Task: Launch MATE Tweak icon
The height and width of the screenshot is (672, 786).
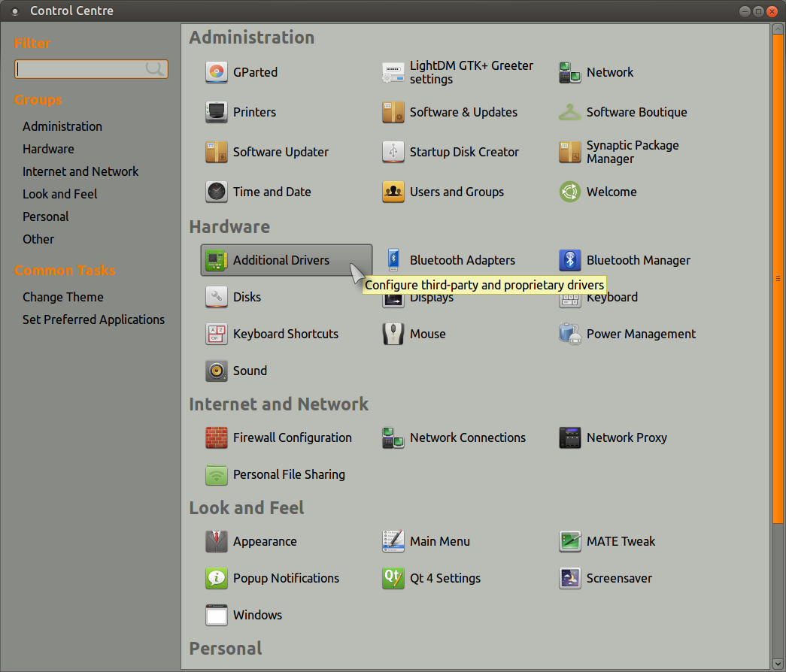Action: point(570,541)
